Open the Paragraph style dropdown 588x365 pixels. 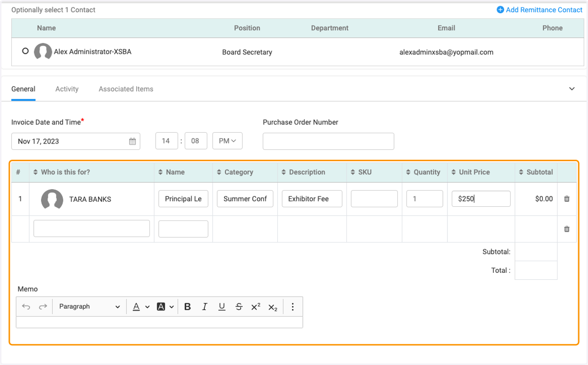[89, 307]
